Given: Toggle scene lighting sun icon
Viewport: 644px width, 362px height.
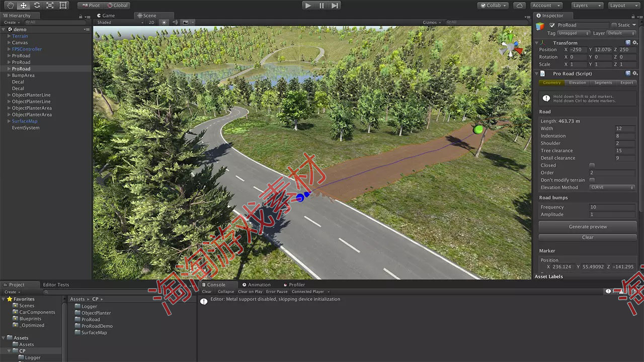Looking at the screenshot, I should (x=164, y=22).
